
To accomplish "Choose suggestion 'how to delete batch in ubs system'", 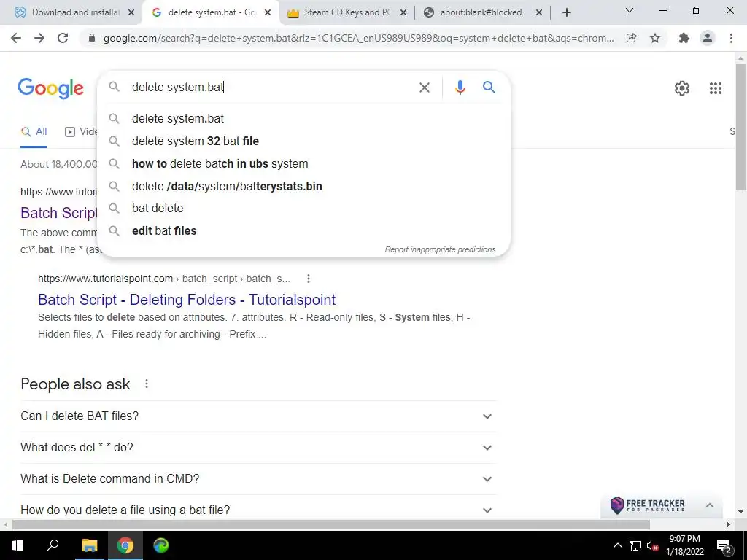I will (x=304, y=163).
